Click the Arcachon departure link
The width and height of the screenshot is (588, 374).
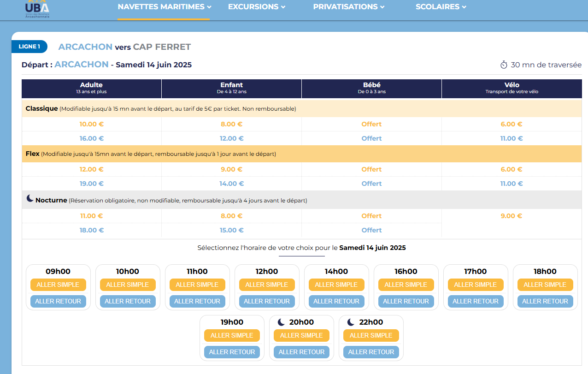click(82, 65)
